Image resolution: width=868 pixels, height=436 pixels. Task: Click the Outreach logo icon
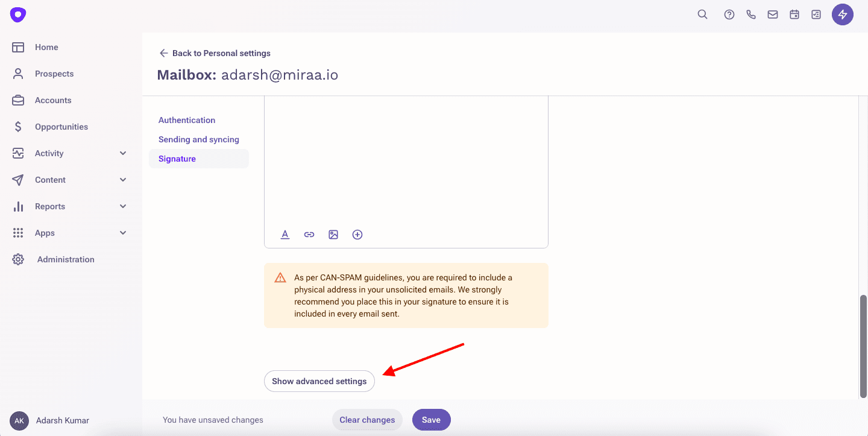pos(18,14)
